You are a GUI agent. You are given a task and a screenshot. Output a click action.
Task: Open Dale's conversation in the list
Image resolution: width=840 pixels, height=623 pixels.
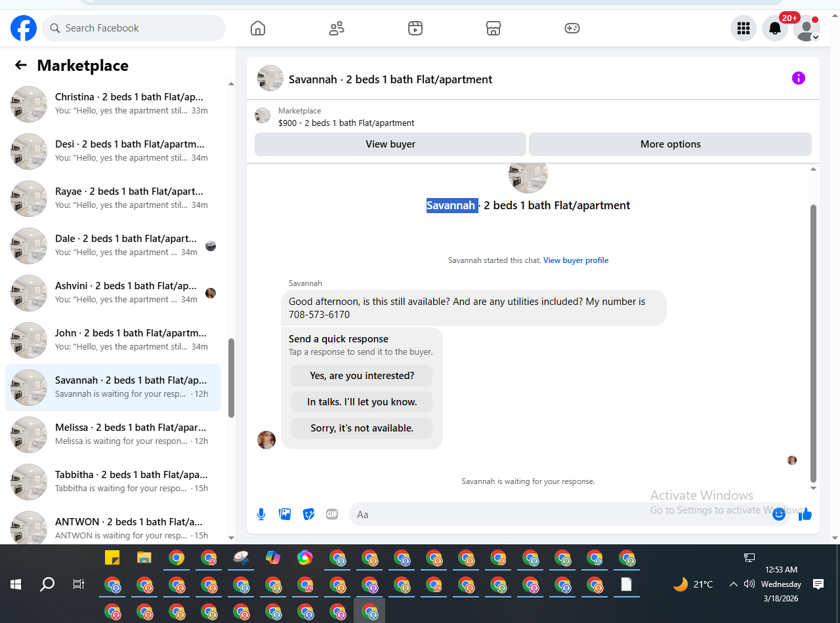click(x=113, y=246)
